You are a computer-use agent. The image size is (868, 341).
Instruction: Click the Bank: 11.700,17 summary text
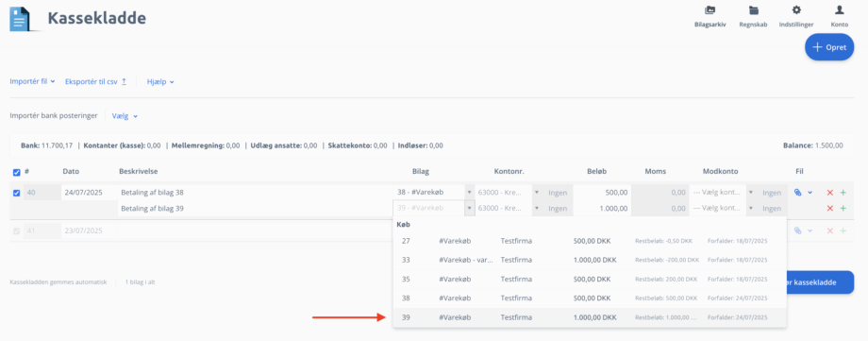pos(46,145)
